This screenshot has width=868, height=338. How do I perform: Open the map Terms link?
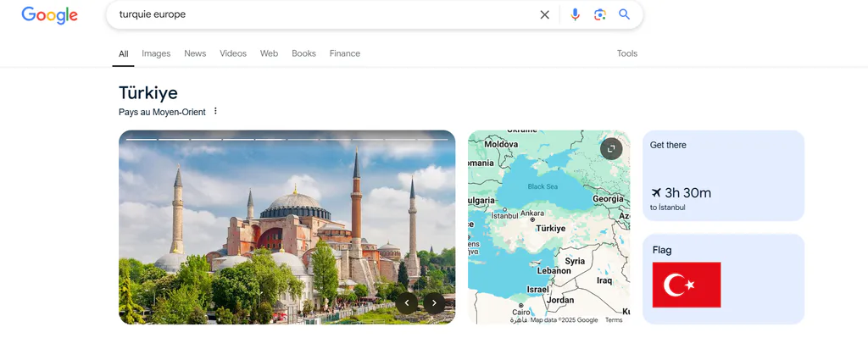tap(614, 319)
